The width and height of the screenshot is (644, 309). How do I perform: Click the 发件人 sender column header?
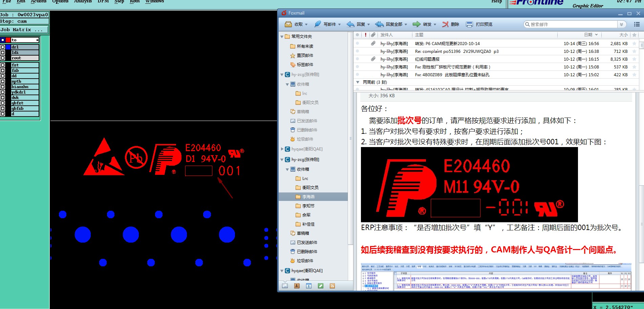coord(386,35)
